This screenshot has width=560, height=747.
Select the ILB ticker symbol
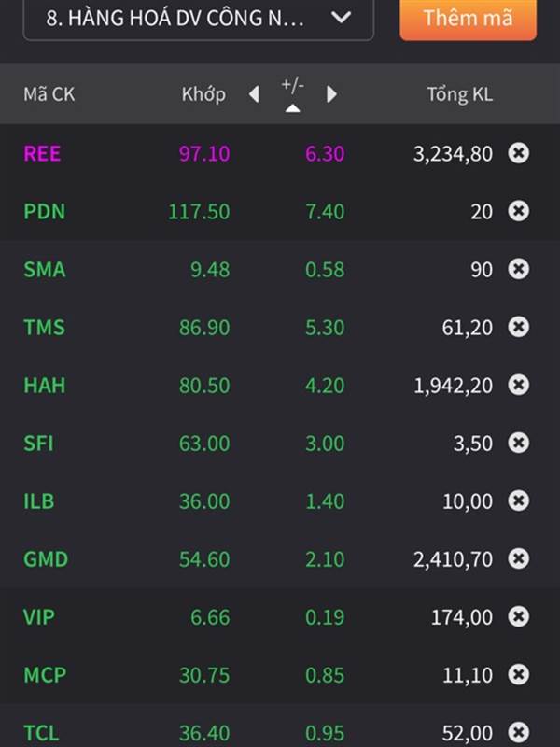(x=39, y=501)
